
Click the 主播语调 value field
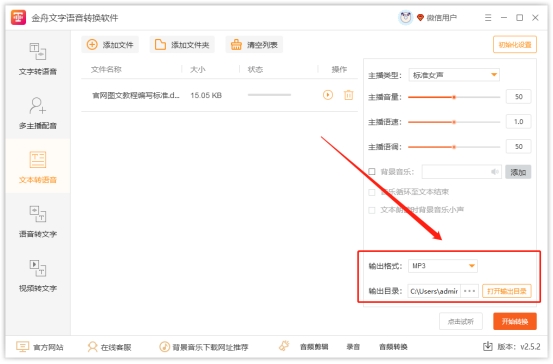[518, 146]
